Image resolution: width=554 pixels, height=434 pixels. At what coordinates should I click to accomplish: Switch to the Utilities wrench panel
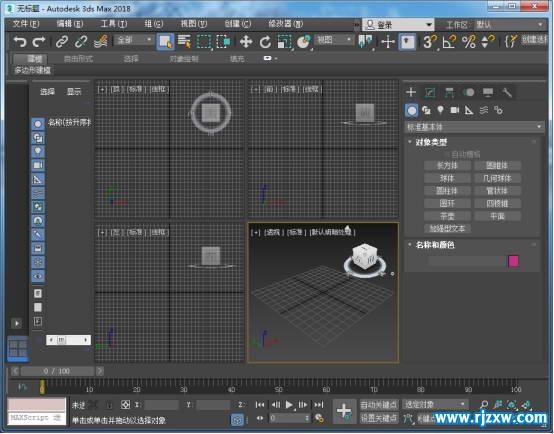pos(507,93)
